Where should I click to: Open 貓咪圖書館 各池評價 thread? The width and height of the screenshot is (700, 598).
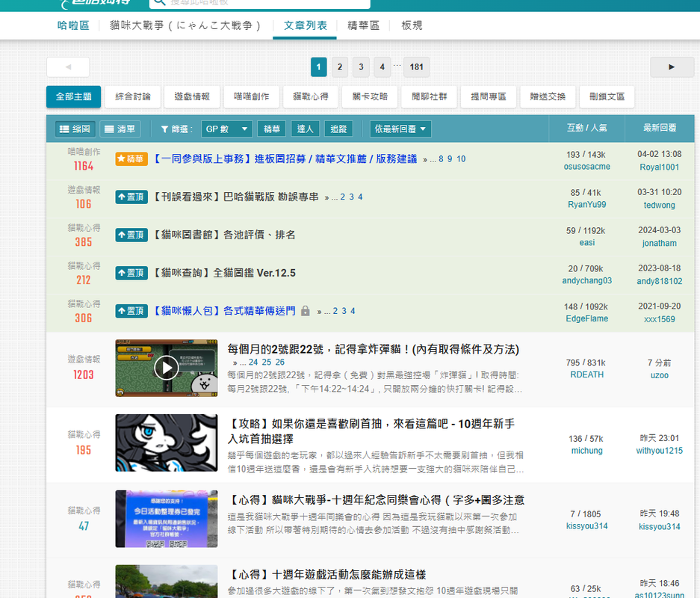224,235
